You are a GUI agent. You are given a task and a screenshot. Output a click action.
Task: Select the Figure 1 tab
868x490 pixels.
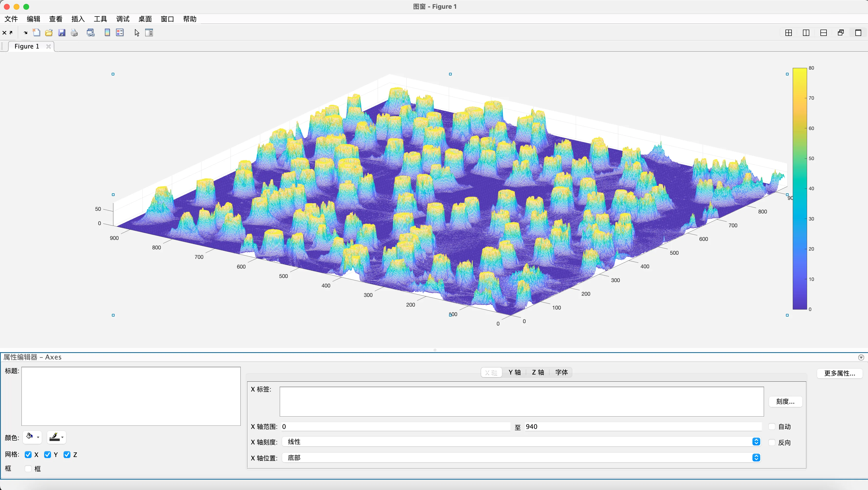[x=27, y=47]
